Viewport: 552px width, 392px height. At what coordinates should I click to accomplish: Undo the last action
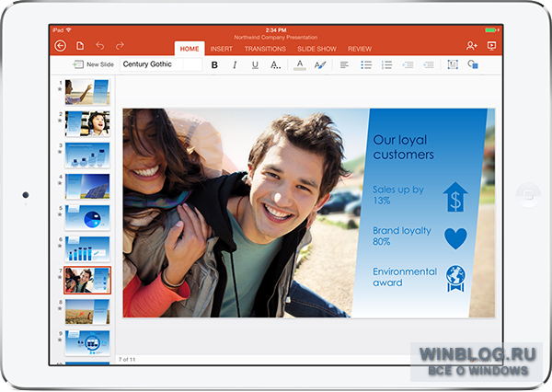pos(100,46)
